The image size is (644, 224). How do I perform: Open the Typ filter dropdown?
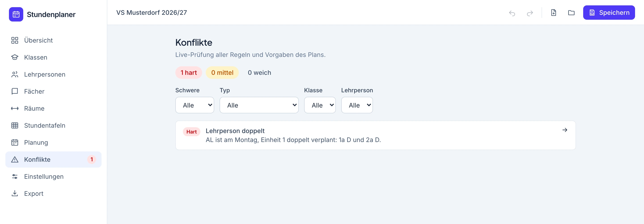tap(259, 105)
